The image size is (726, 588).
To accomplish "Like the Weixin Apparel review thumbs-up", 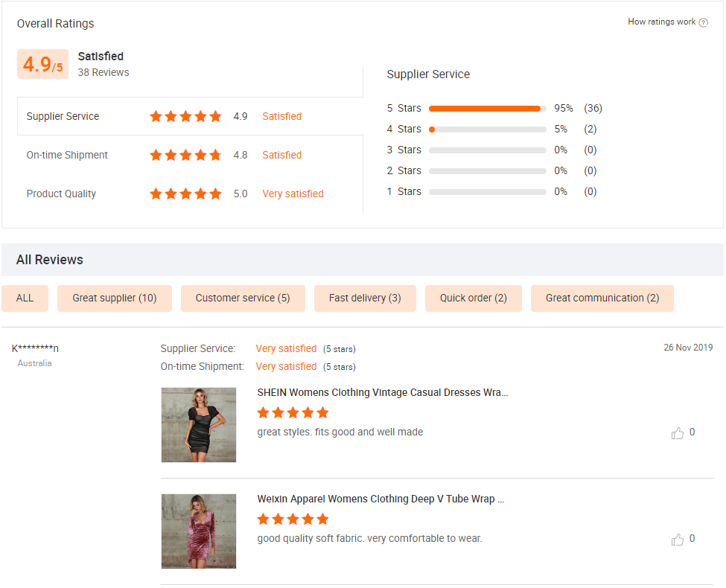I will [678, 540].
